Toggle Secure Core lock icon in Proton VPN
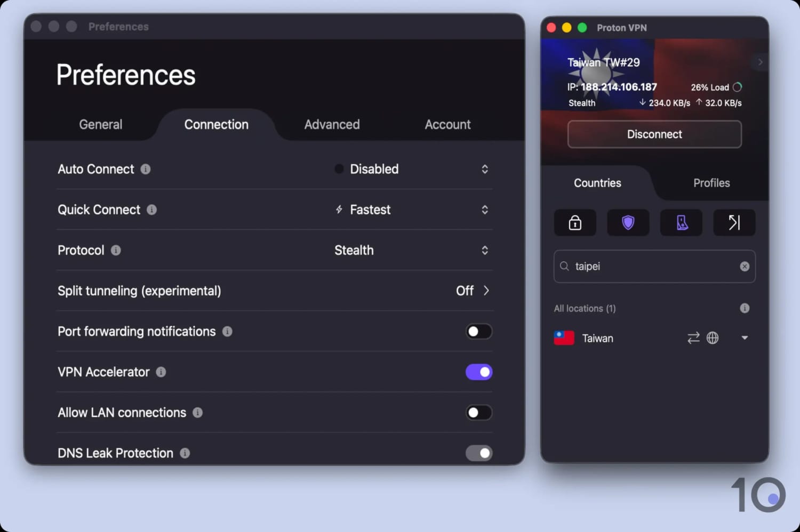 tap(575, 222)
